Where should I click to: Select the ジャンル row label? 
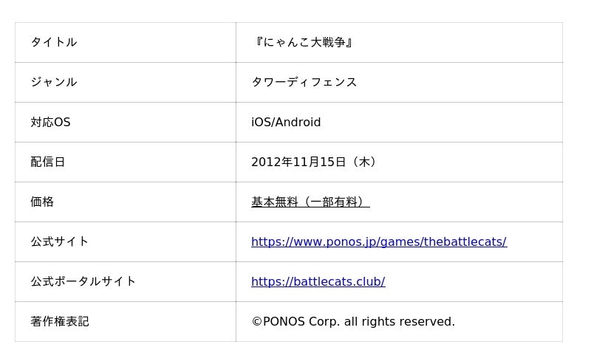(x=53, y=83)
